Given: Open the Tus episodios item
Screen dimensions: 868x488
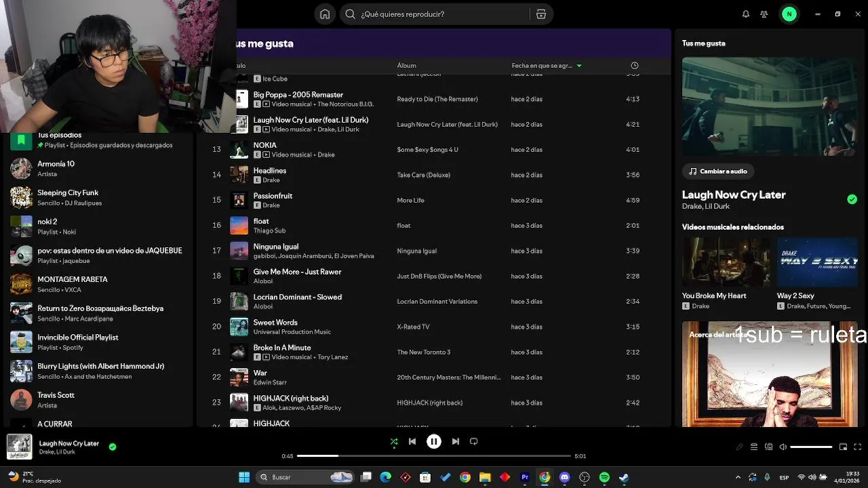Looking at the screenshot, I should point(98,140).
